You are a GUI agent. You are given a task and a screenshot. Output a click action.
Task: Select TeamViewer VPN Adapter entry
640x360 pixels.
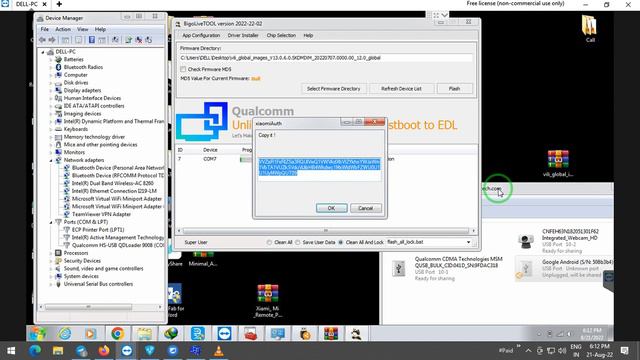(x=101, y=214)
